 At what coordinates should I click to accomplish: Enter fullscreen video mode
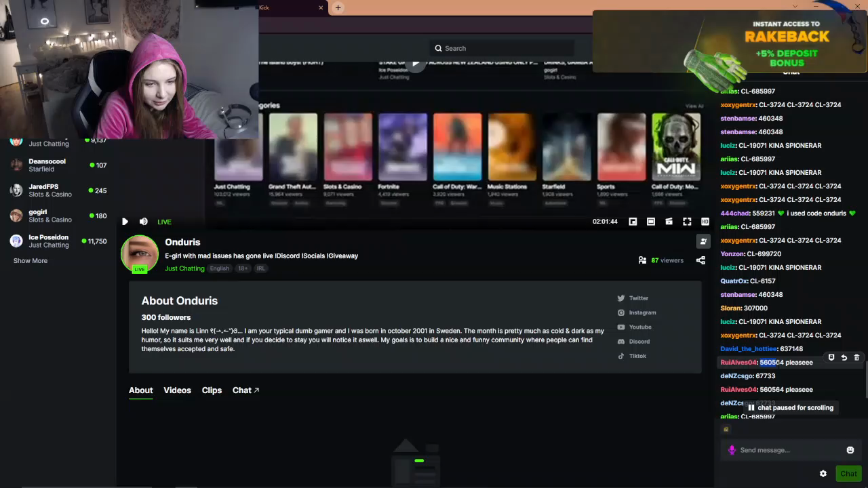click(687, 222)
